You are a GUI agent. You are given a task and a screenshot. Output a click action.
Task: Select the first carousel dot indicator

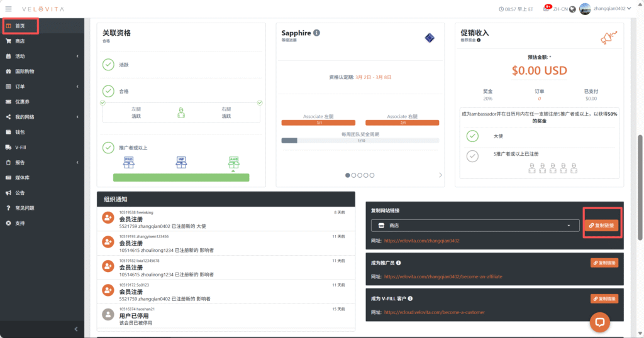coord(348,175)
